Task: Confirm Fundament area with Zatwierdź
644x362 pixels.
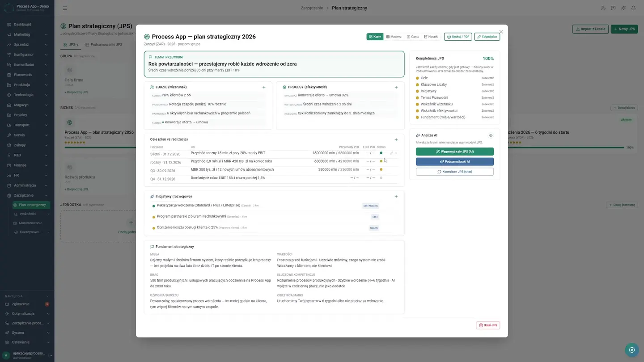Action: 487,117
